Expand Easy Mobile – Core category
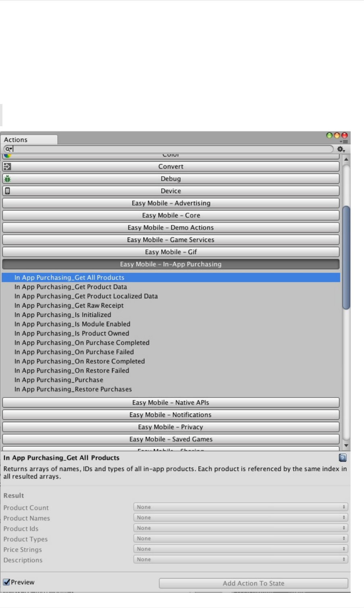The image size is (364, 608). [x=171, y=215]
